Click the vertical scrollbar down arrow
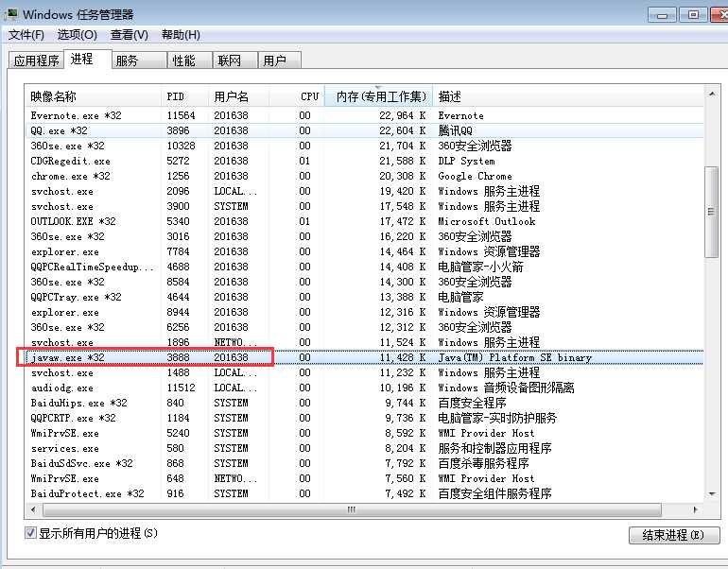This screenshot has width=728, height=569. (x=711, y=494)
